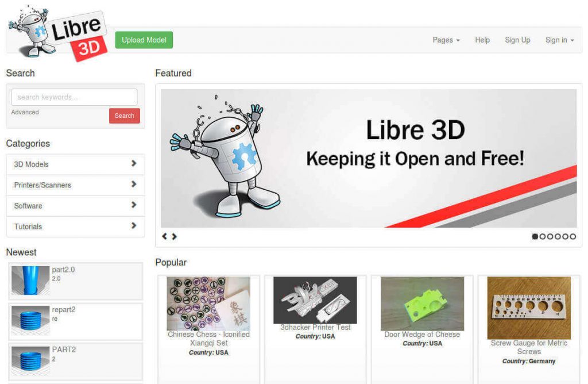Open the Sign in dropdown
Viewport: 588px width, 384px height.
(x=559, y=40)
